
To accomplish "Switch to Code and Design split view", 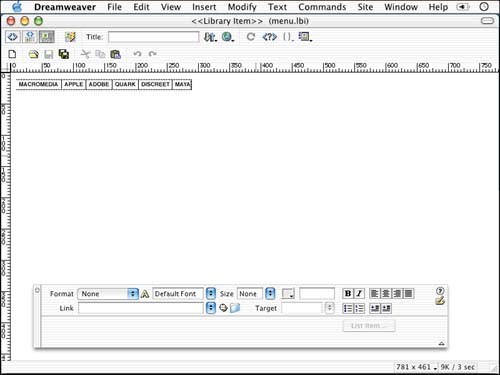I will (x=30, y=37).
